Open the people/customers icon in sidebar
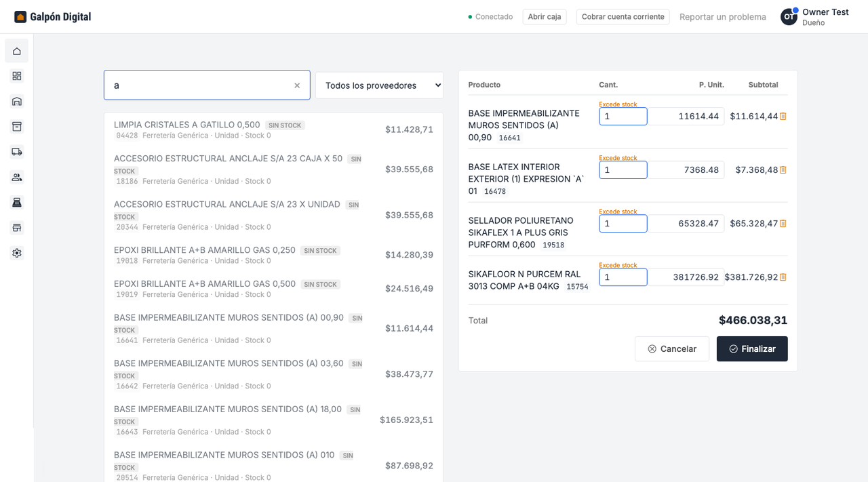The image size is (868, 482). tap(17, 177)
